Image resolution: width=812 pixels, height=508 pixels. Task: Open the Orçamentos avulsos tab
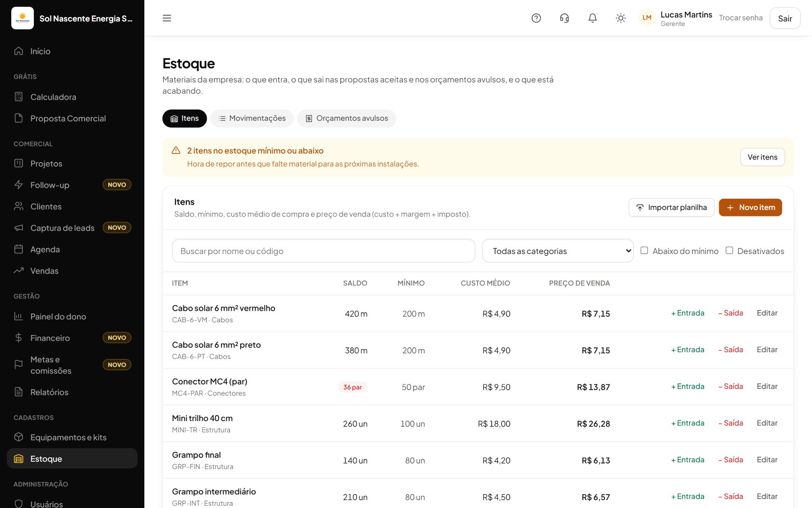pyautogui.click(x=347, y=119)
